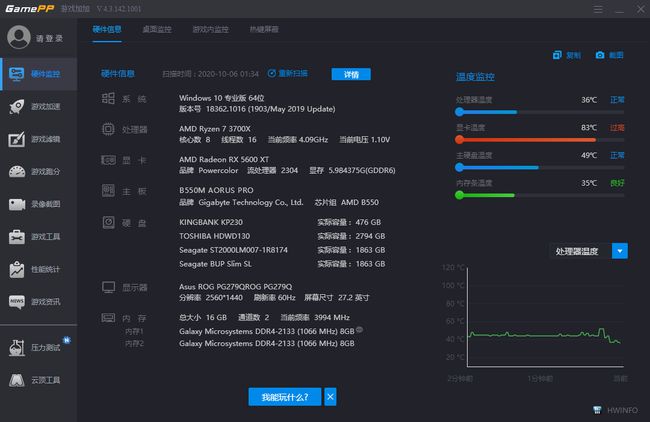The image size is (650, 422).
Task: Click the 显卡温度 83℃ red bar
Action: pos(539,140)
